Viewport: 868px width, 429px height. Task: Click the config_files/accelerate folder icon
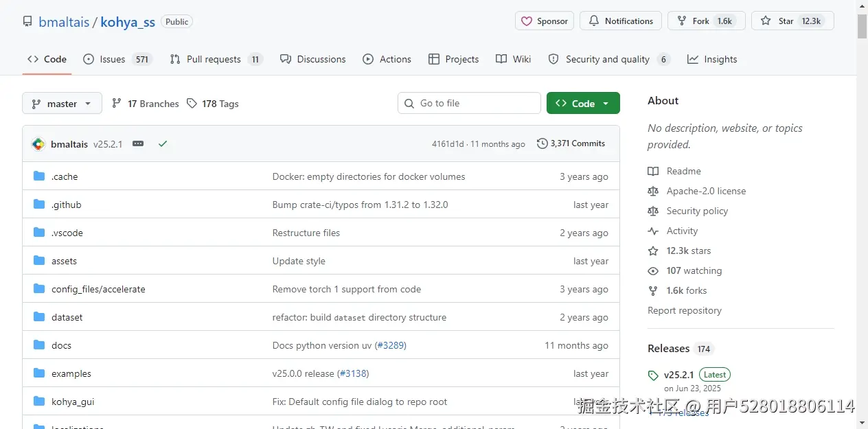tap(39, 289)
